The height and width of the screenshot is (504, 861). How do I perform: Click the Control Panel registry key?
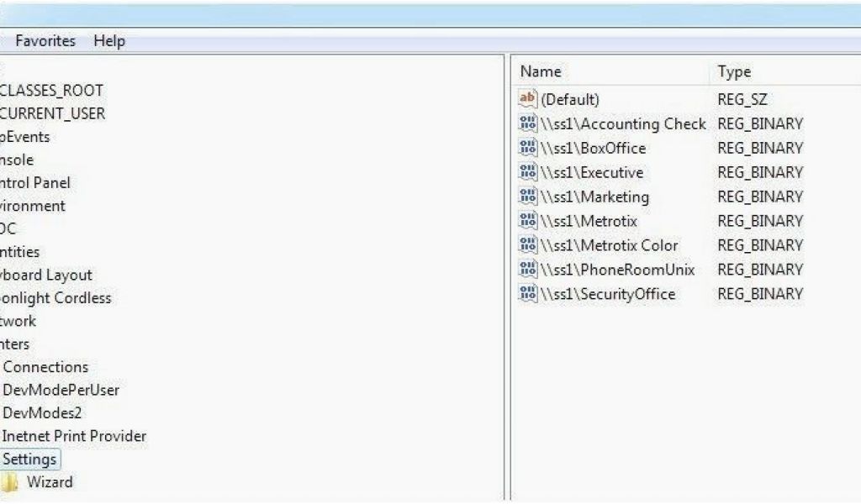coord(34,182)
